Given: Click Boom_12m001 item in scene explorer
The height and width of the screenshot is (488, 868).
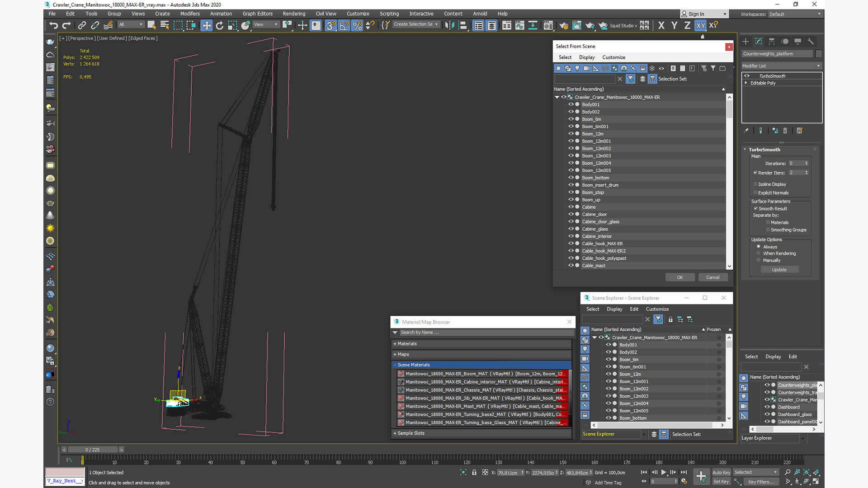Looking at the screenshot, I should coord(634,381).
